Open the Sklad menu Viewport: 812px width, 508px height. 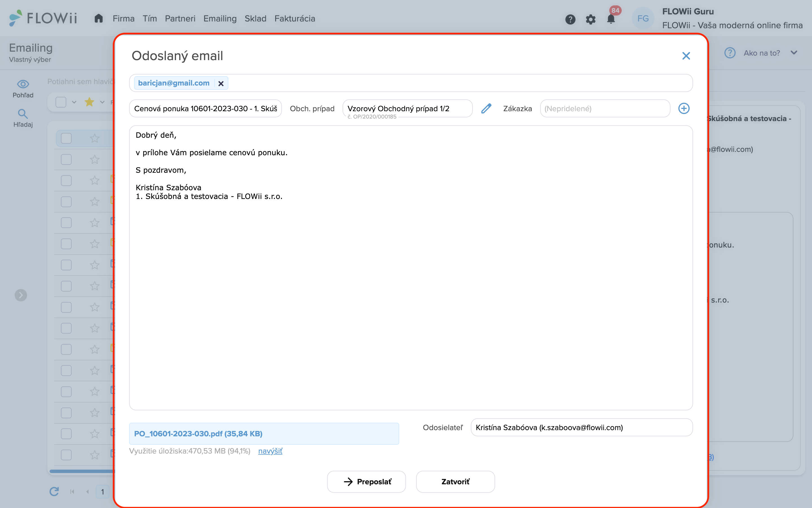point(255,18)
